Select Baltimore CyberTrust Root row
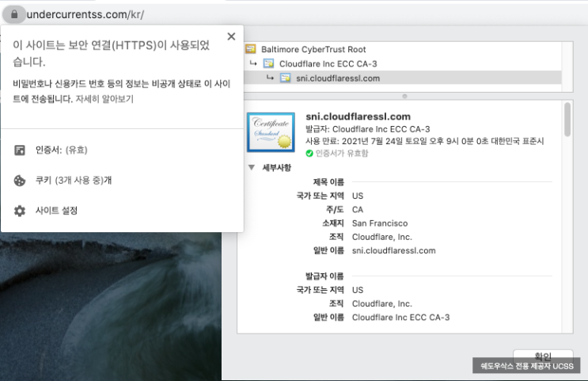Screen dimensions: 588x381 point(403,49)
